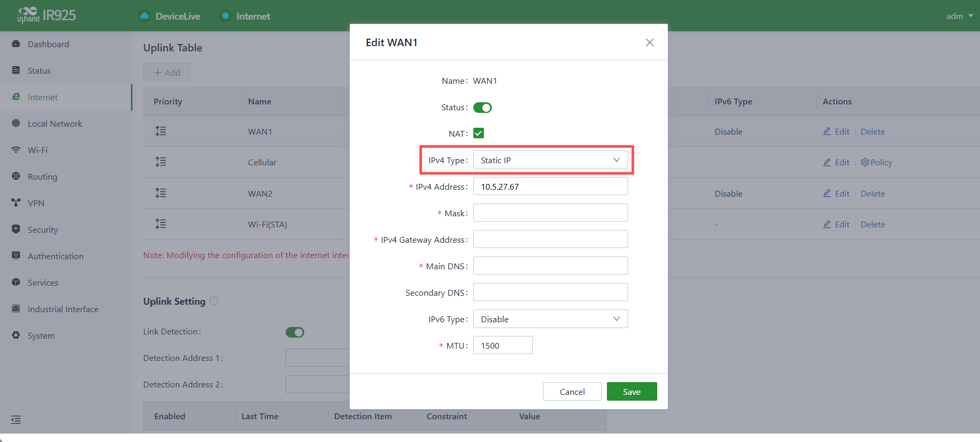
Task: Open the IPv4 Type dropdown
Action: point(550,160)
